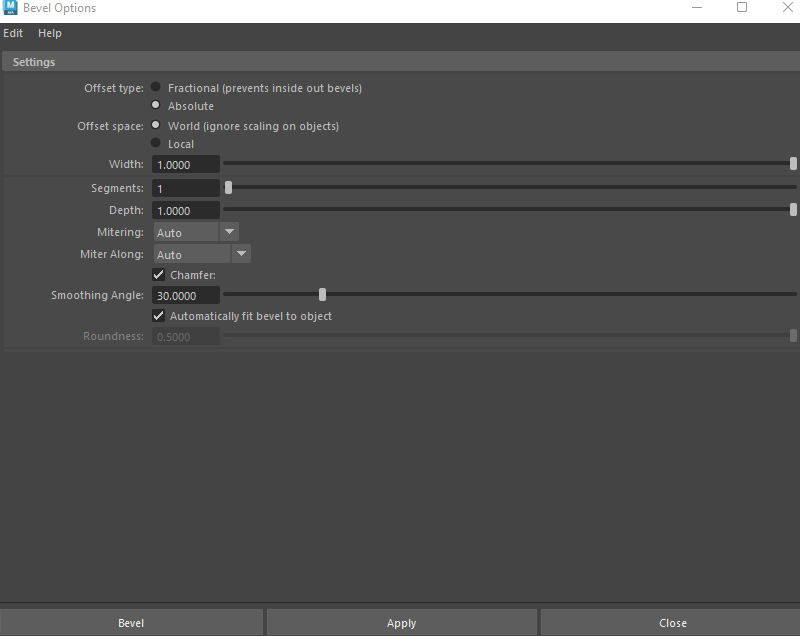Screen dimensions: 800x636
Task: Maximize the Bevel Options window
Action: [x=742, y=7]
